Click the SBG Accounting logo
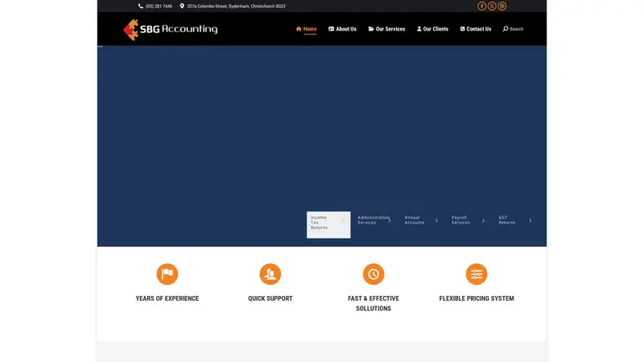The width and height of the screenshot is (644, 362). coord(170,30)
